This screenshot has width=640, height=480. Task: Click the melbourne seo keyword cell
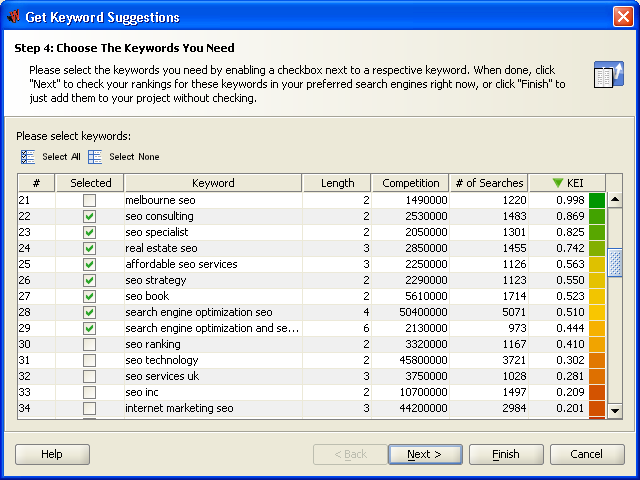(213, 200)
